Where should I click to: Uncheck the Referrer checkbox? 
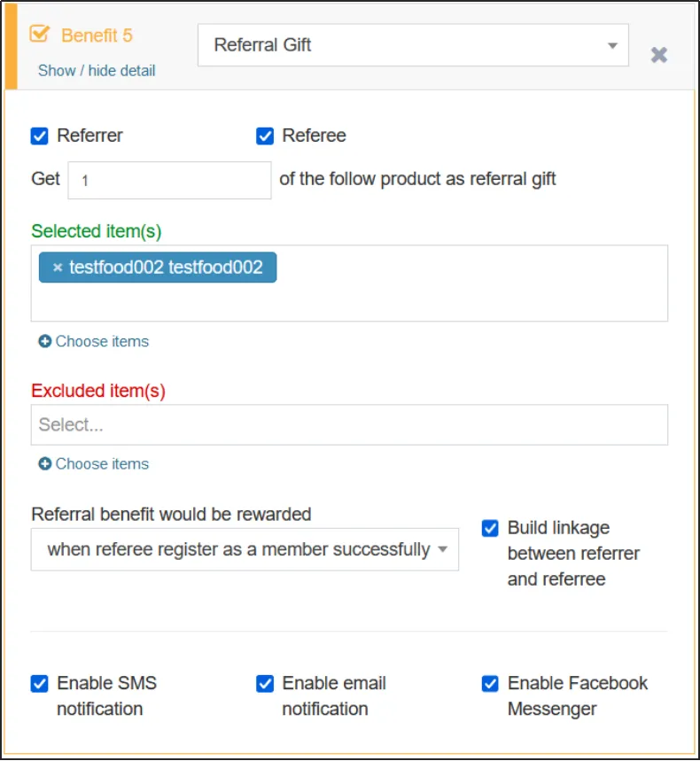coord(39,136)
